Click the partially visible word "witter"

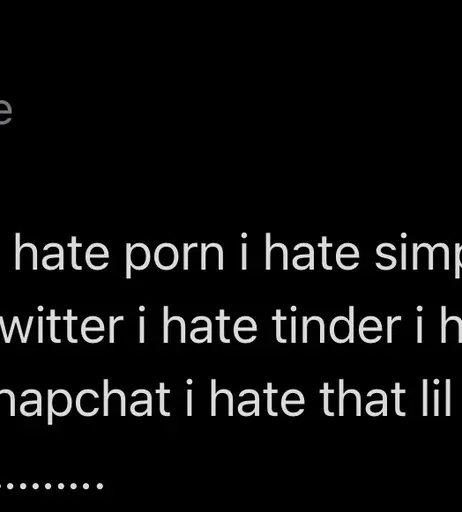(x=61, y=324)
